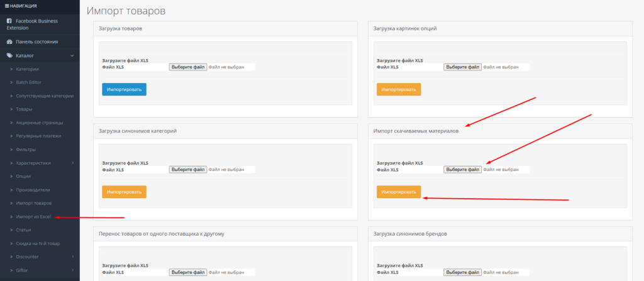Choose file under Загрузка синонимов брендов
Viewport: 644px width, 281px height.
tap(462, 272)
